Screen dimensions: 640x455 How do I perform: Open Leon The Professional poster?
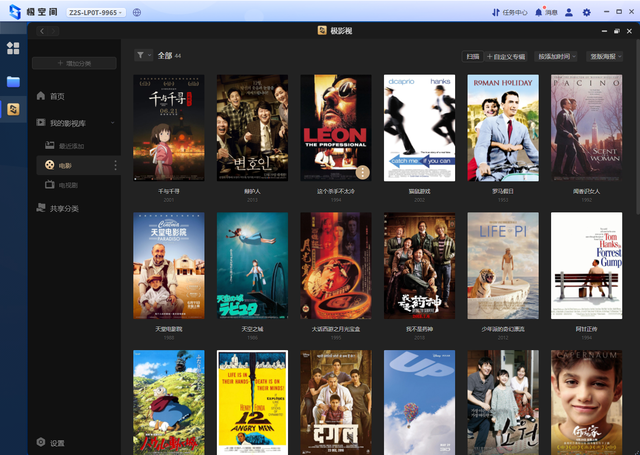[x=336, y=128]
